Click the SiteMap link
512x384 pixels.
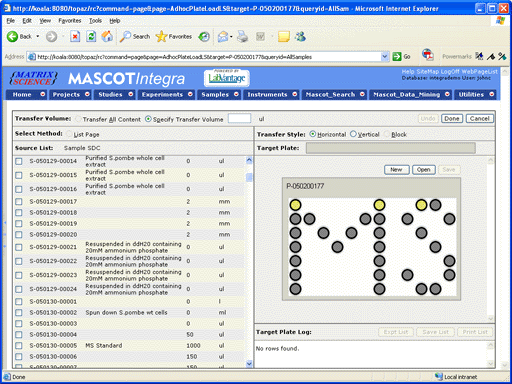(x=428, y=72)
